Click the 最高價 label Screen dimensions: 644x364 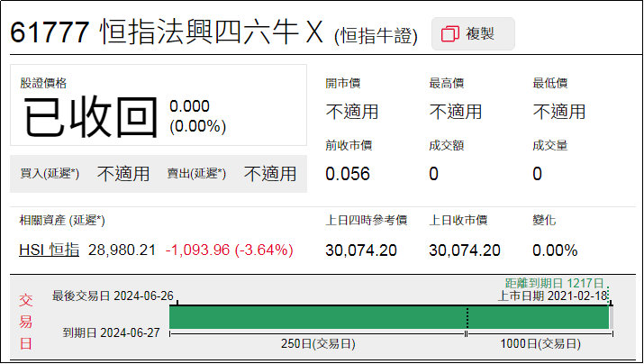tap(447, 83)
